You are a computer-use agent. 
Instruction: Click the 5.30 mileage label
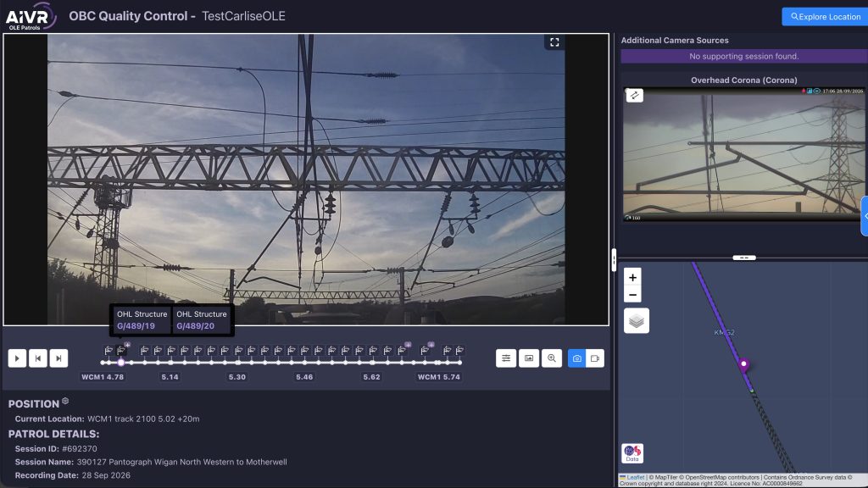tap(237, 377)
